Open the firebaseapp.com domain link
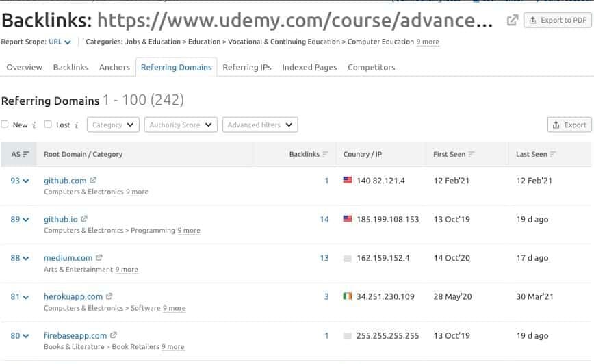The height and width of the screenshot is (364, 594). [x=75, y=335]
